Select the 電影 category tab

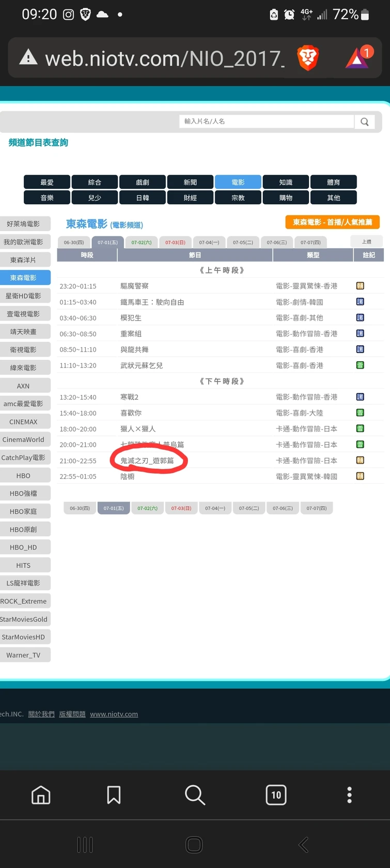pos(238,182)
